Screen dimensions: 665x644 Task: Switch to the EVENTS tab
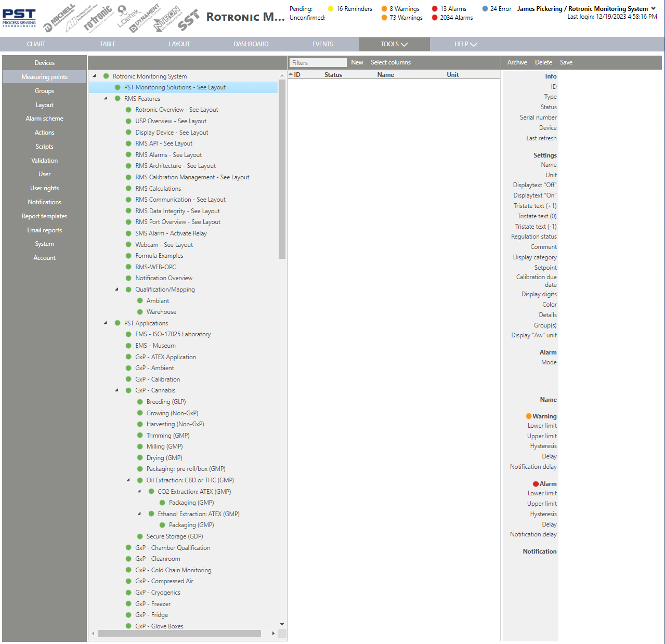323,44
